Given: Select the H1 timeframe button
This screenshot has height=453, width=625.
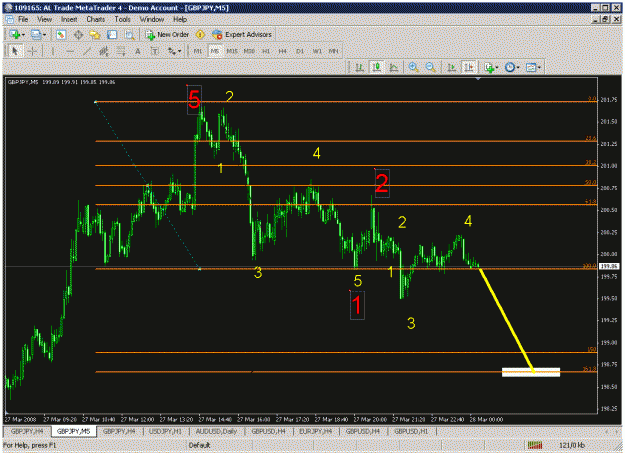Looking at the screenshot, I should click(x=266, y=51).
